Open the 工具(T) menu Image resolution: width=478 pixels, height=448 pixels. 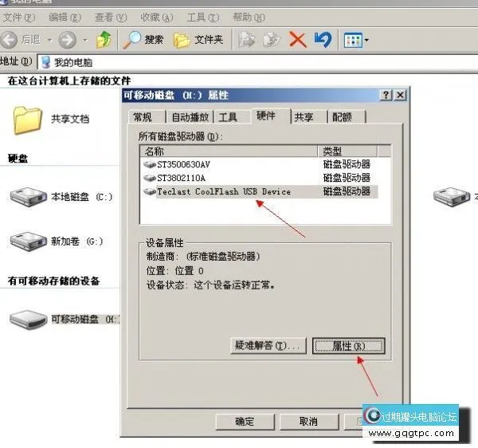[x=203, y=18]
